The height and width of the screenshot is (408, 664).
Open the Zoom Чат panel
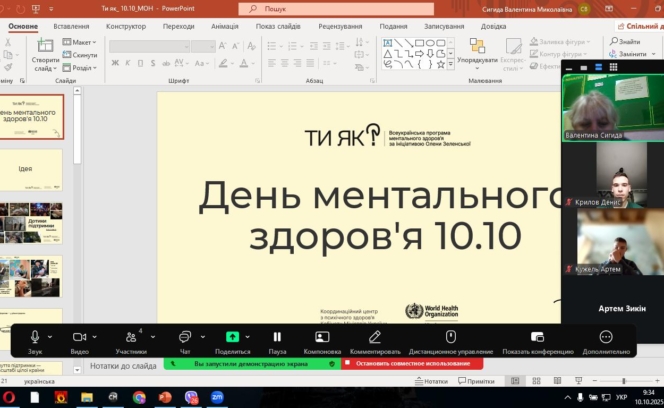[184, 338]
